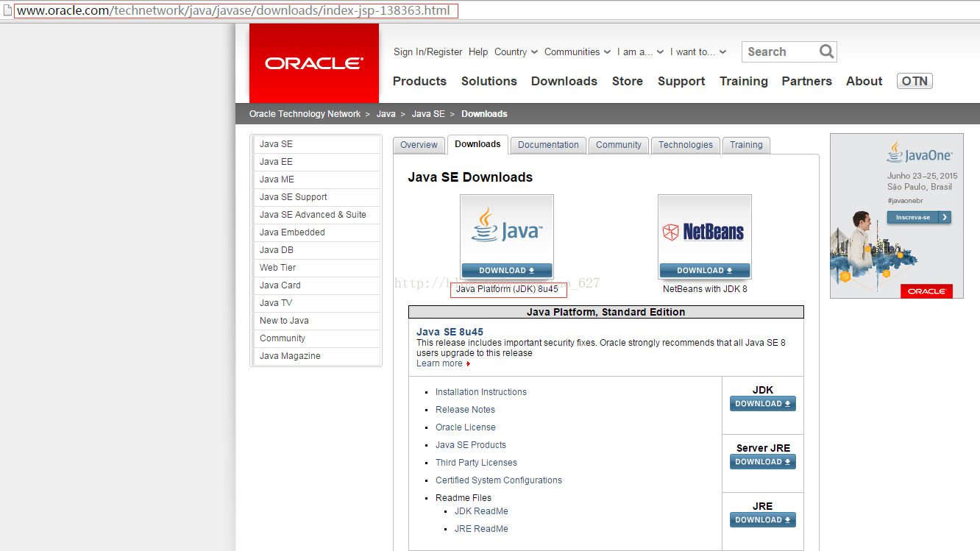Expand the Country dropdown
Viewport: 980px width, 551px height.
[x=515, y=51]
